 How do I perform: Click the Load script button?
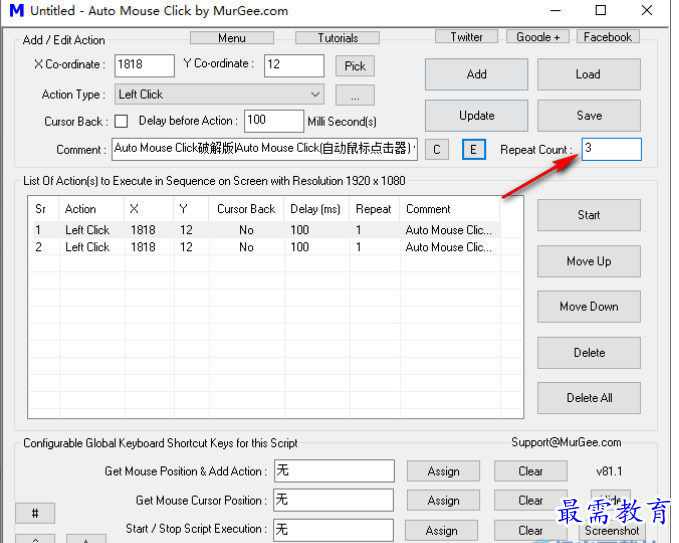(588, 74)
